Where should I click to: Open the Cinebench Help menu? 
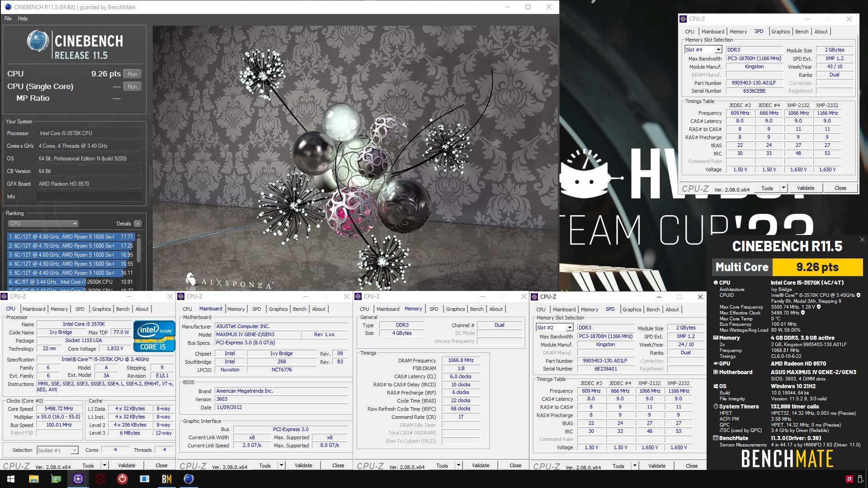[x=23, y=19]
